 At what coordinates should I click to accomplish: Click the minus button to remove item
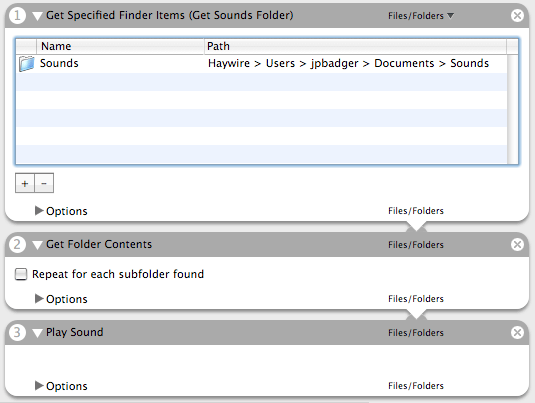(x=44, y=183)
